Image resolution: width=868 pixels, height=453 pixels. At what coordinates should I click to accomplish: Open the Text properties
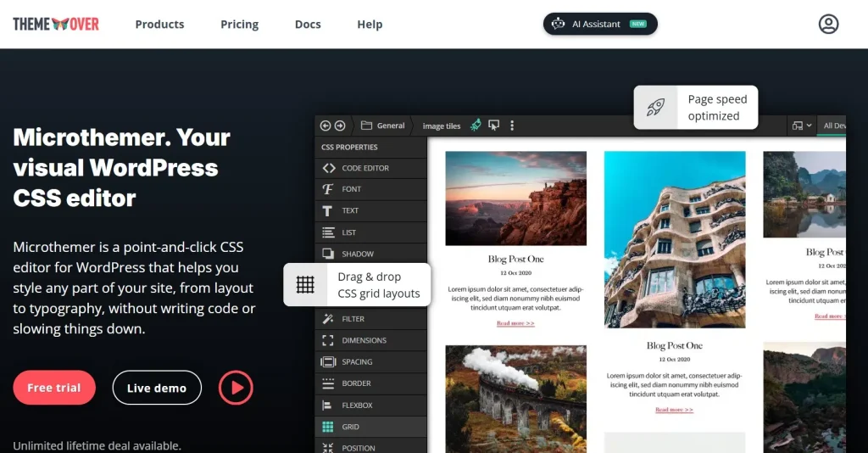371,211
